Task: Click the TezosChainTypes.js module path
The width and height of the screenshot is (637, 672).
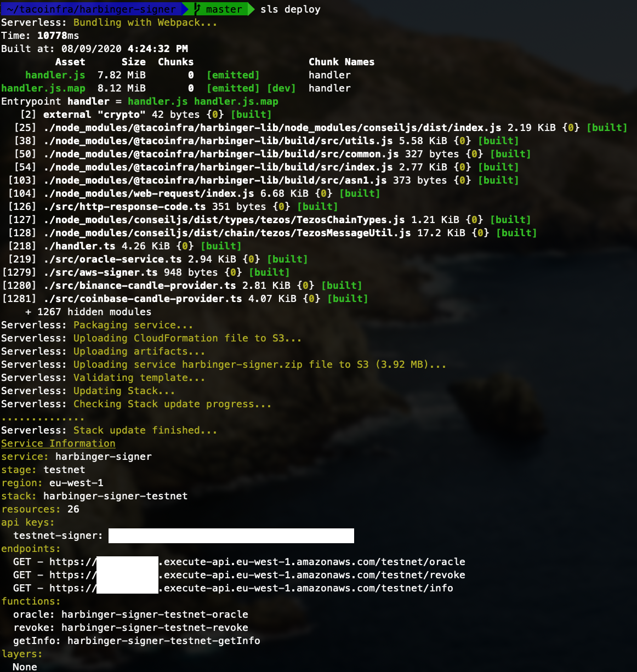Action: coord(224,220)
